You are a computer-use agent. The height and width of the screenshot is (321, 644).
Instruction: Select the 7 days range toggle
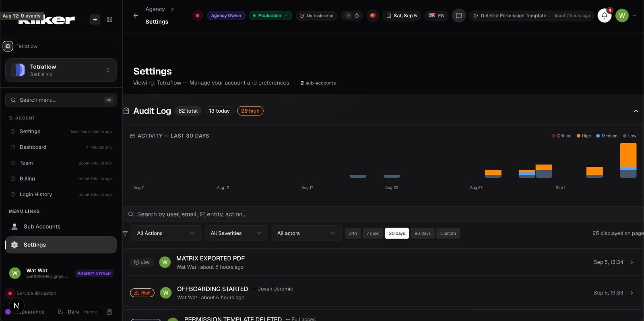pyautogui.click(x=373, y=233)
